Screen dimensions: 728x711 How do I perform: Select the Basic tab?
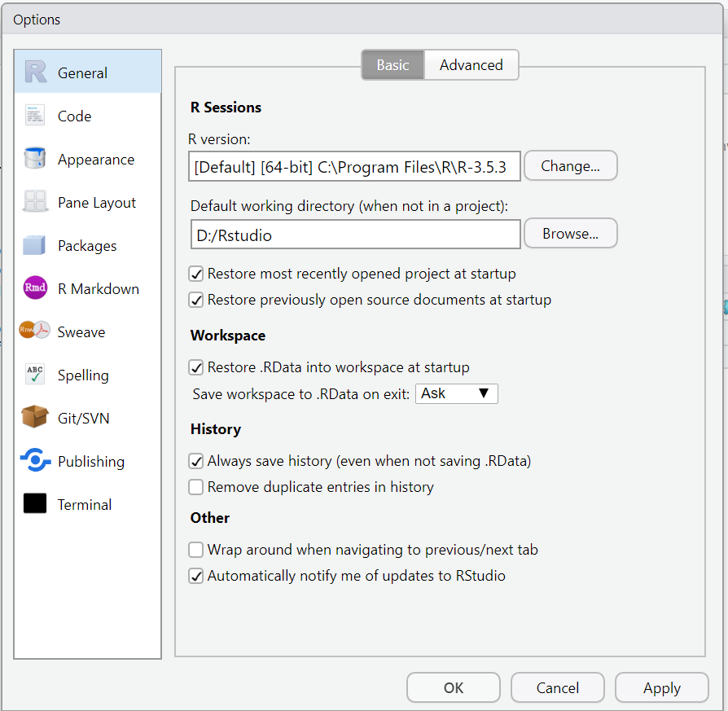[393, 64]
